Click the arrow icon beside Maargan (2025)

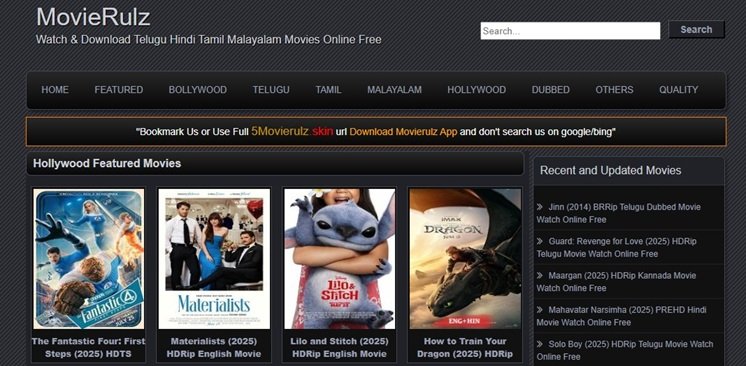click(x=540, y=276)
